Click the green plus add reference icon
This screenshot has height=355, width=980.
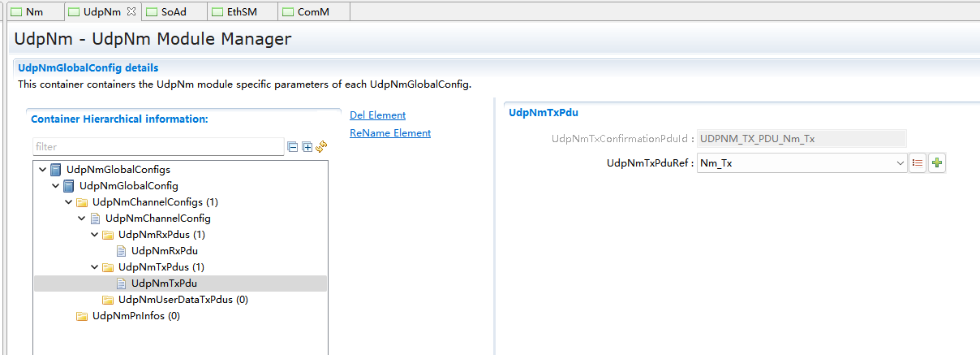point(937,163)
